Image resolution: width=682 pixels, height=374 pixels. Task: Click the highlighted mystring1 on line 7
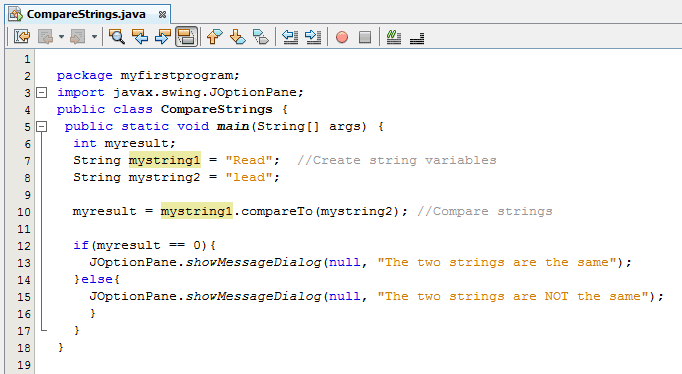coord(165,160)
